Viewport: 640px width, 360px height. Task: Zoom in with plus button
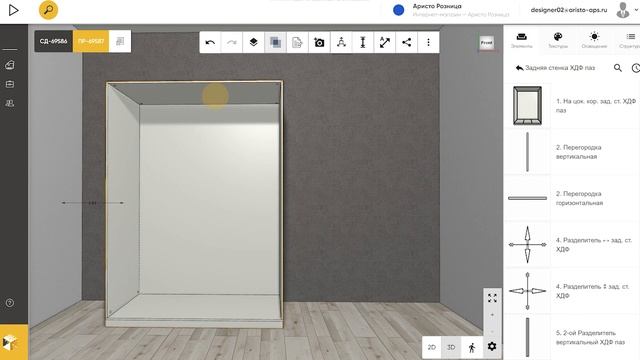492,315
